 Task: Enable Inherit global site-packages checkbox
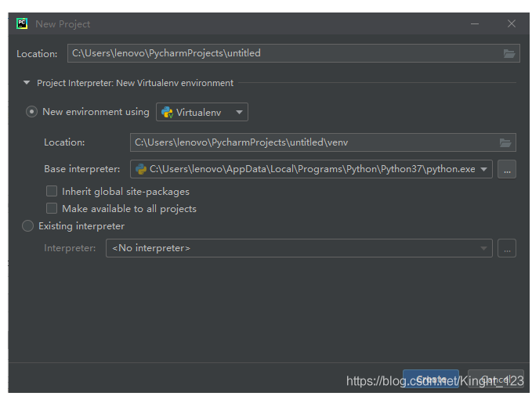52,191
